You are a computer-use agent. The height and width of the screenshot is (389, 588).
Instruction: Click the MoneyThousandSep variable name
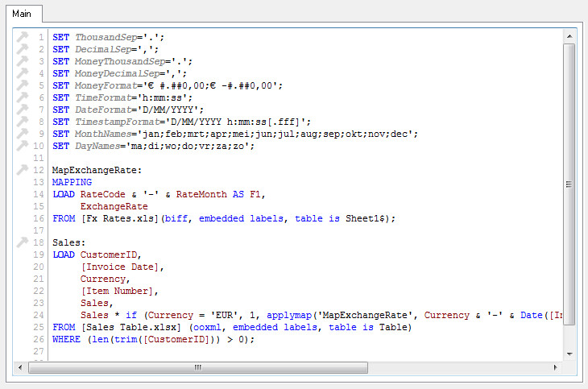(120, 61)
